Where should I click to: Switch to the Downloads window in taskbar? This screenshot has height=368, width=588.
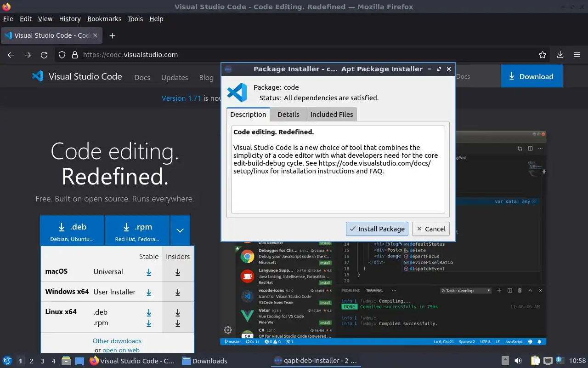coord(205,361)
